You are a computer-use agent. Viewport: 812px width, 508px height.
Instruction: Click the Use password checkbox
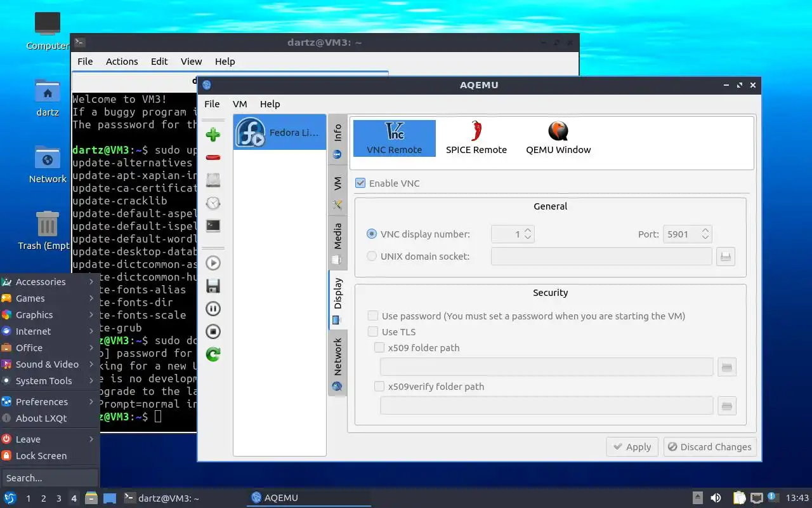[x=373, y=316]
